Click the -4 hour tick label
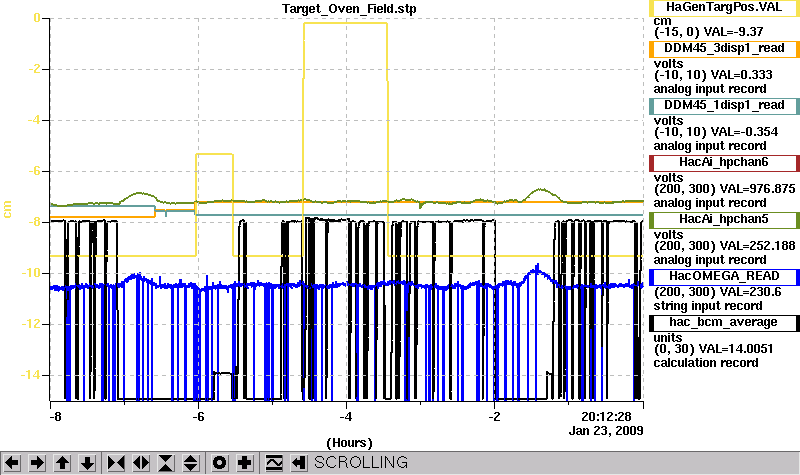 point(346,417)
